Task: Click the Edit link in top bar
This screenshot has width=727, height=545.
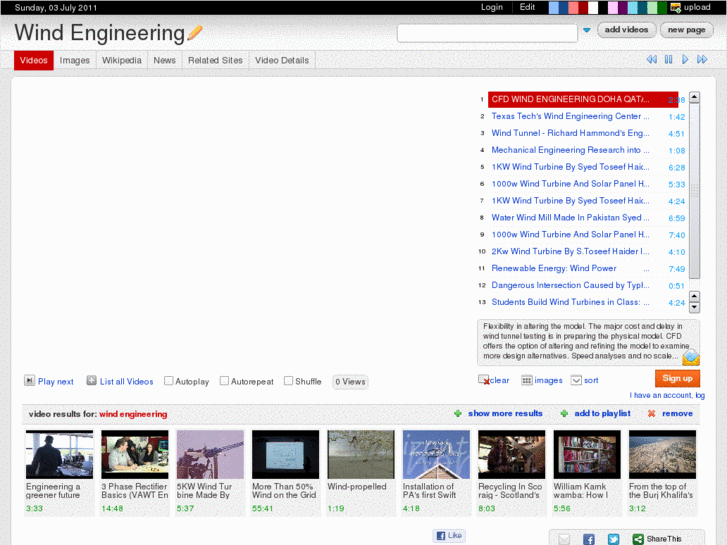Action: click(x=527, y=7)
